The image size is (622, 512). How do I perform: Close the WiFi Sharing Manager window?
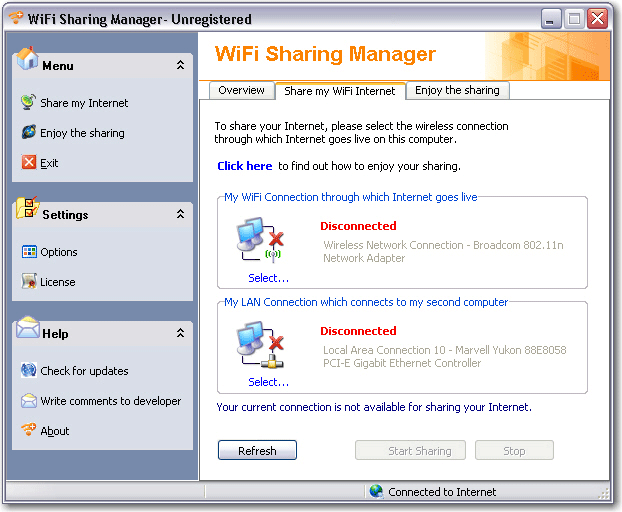point(598,19)
